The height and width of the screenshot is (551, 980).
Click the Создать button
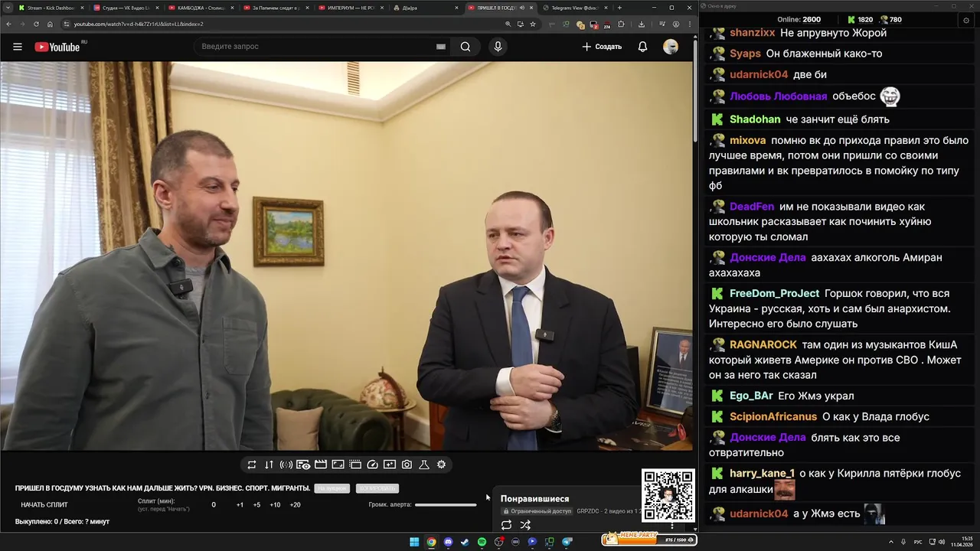click(602, 47)
